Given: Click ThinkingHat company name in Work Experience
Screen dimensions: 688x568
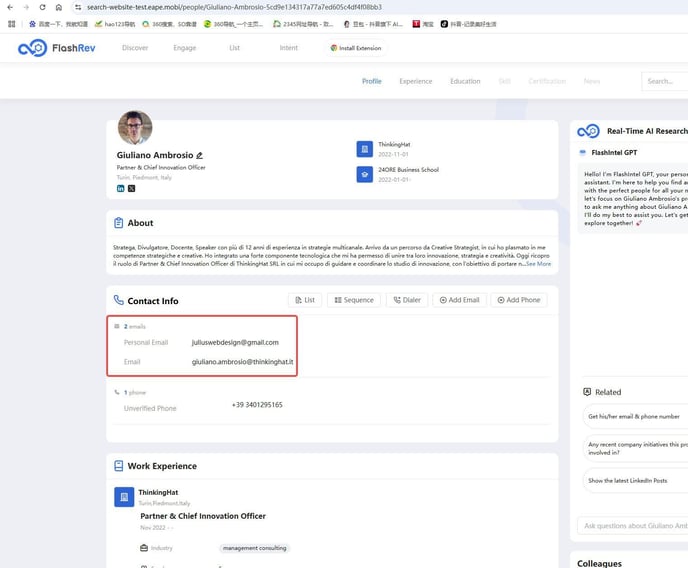Looking at the screenshot, I should (158, 493).
